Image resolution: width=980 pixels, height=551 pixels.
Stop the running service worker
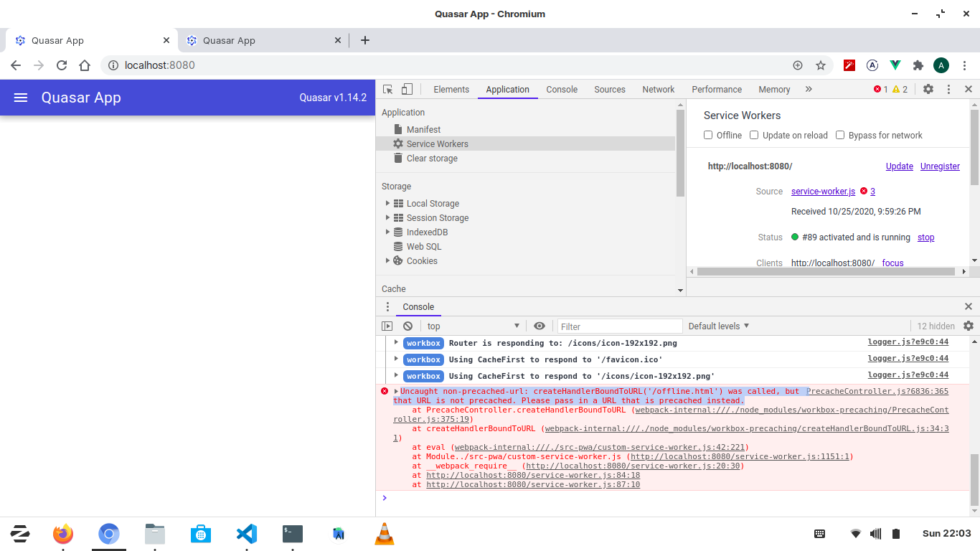pyautogui.click(x=925, y=237)
